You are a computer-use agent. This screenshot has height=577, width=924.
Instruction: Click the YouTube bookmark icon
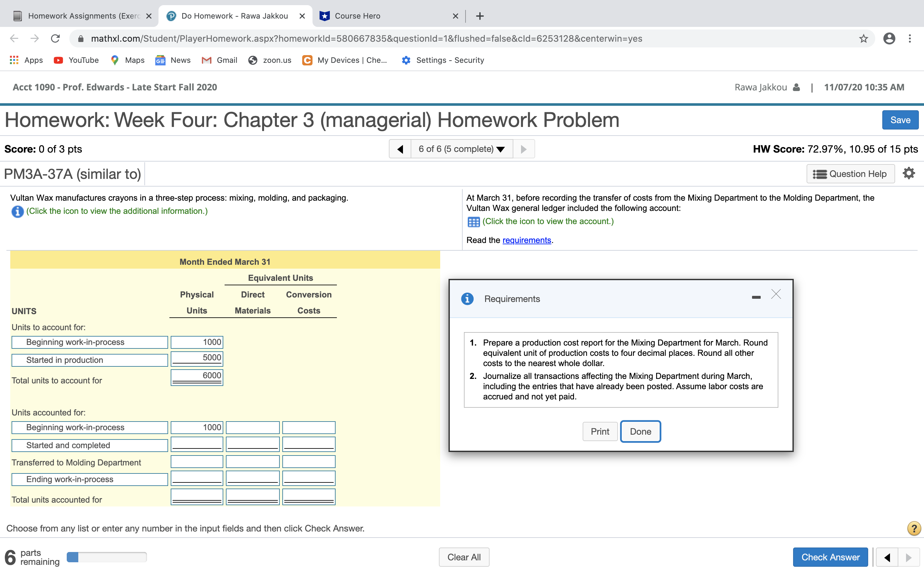[x=58, y=60]
